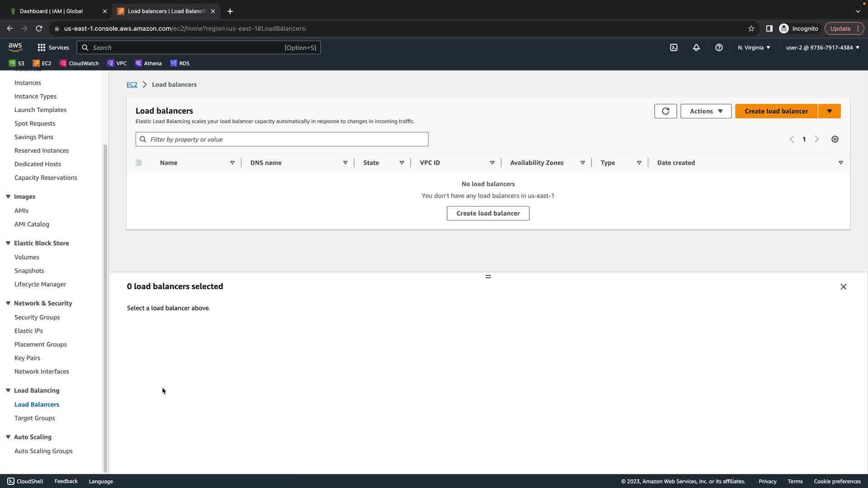Collapse the Elastic Block Store section
This screenshot has width=868, height=488.
click(x=8, y=243)
